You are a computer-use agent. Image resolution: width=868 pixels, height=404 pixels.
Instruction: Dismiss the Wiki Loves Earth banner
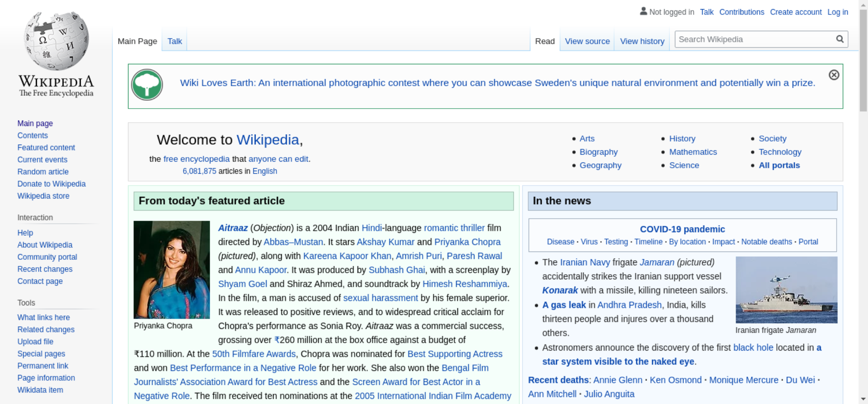834,75
